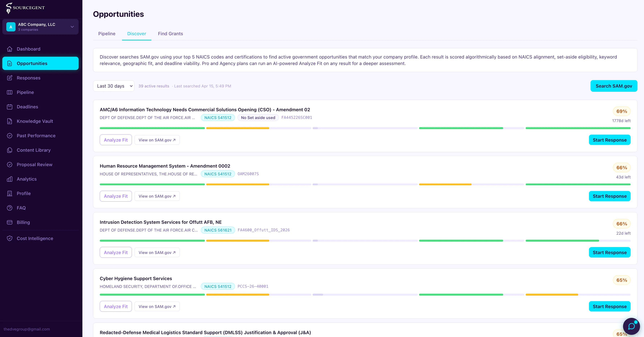Click the Knowledge Vault file icon
This screenshot has height=337, width=644.
[x=10, y=121]
